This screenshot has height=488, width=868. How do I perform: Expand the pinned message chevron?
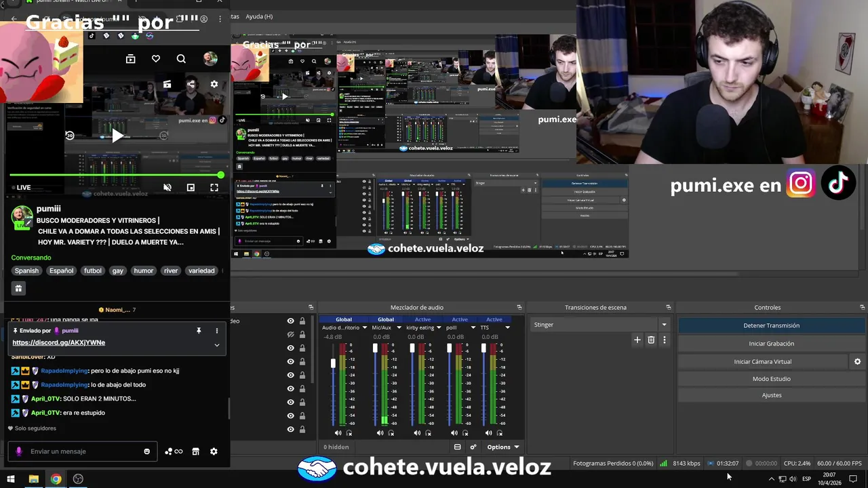point(217,345)
